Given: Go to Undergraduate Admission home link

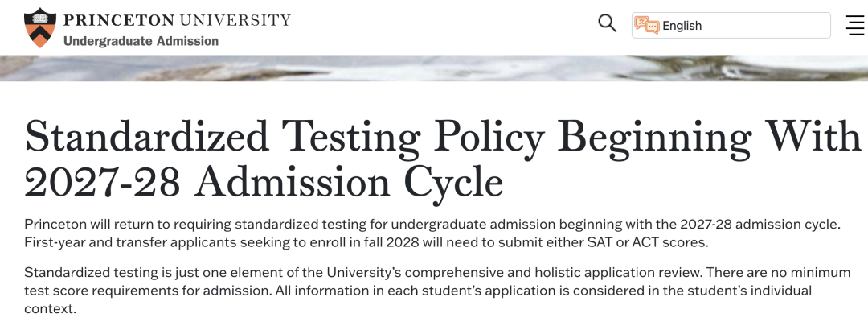Looking at the screenshot, I should tap(141, 41).
